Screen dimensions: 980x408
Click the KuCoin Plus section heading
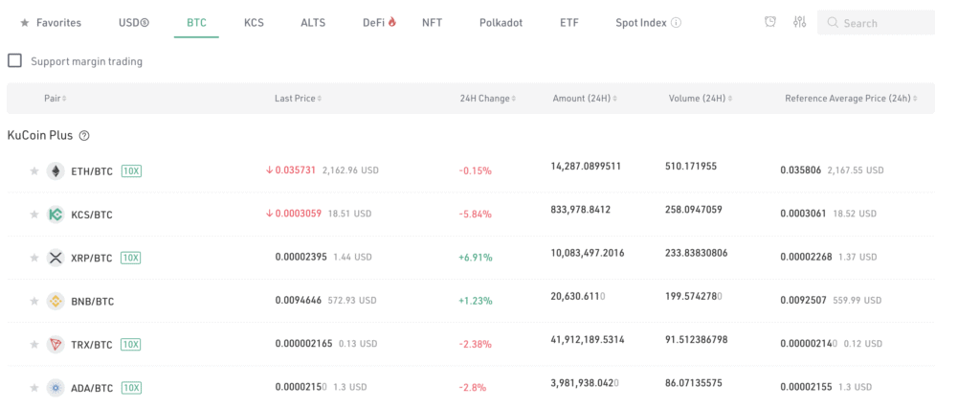[40, 135]
